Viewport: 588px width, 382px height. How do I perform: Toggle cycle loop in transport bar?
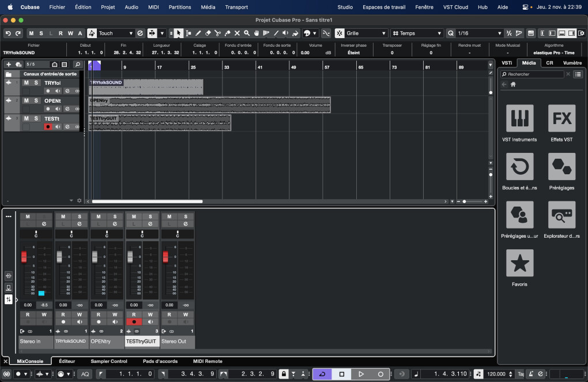tap(322, 374)
